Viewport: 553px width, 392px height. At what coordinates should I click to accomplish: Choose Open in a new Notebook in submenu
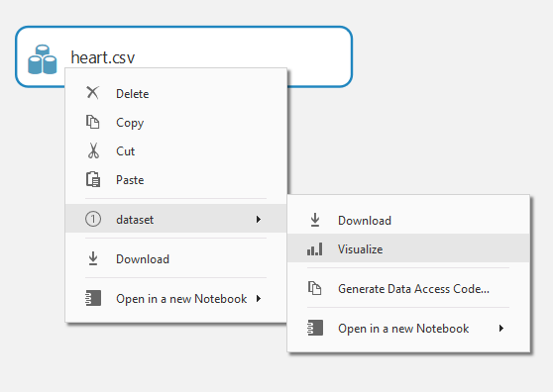pyautogui.click(x=408, y=329)
